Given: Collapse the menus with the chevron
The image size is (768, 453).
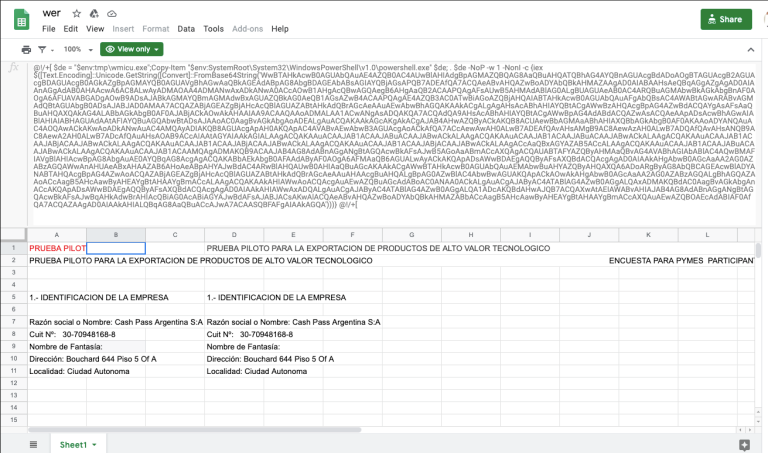Looking at the screenshot, I should pos(750,49).
